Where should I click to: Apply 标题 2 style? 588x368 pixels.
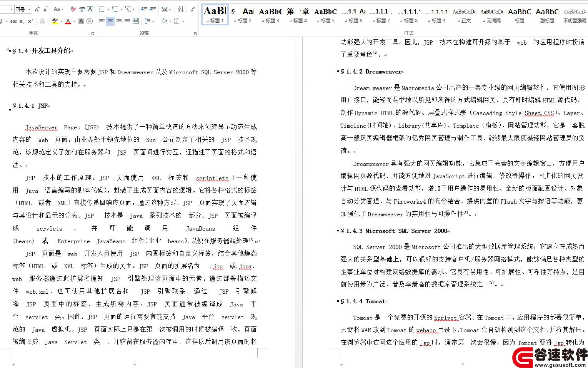click(243, 15)
